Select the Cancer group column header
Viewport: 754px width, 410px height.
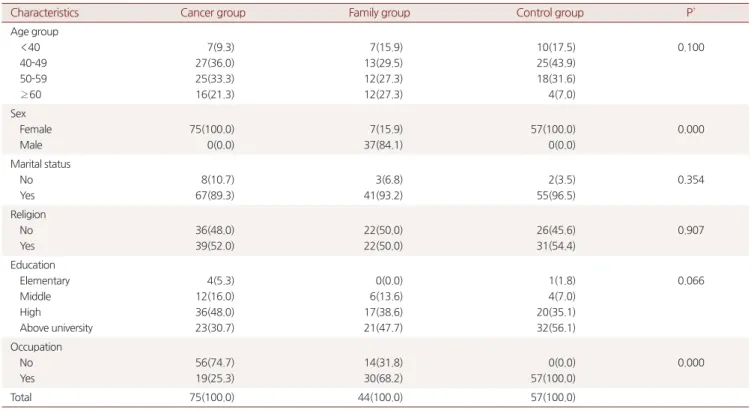point(213,13)
